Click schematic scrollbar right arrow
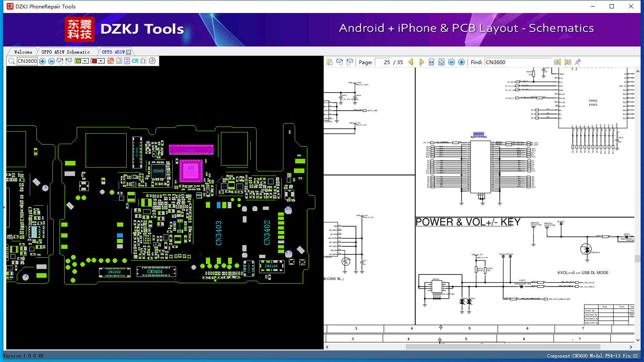The height and width of the screenshot is (362, 644). (631, 347)
